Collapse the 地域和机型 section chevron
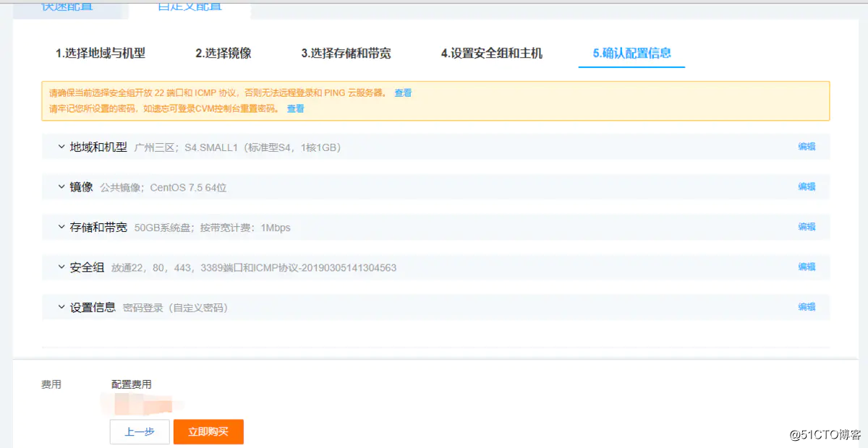The width and height of the screenshot is (868, 448). point(61,147)
